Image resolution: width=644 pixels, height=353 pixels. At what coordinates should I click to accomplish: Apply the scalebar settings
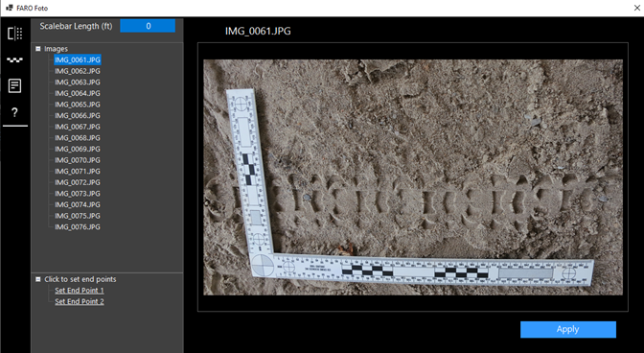tap(568, 330)
